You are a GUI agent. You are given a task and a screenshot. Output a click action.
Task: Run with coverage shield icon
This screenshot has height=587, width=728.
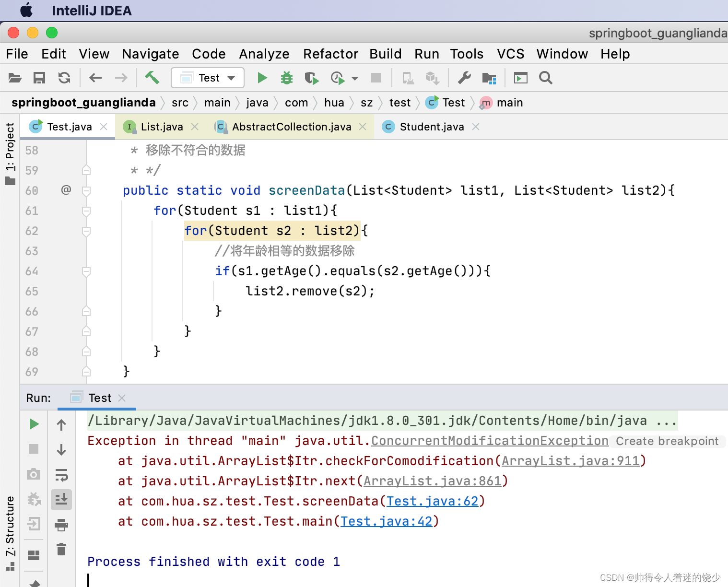[x=311, y=78]
